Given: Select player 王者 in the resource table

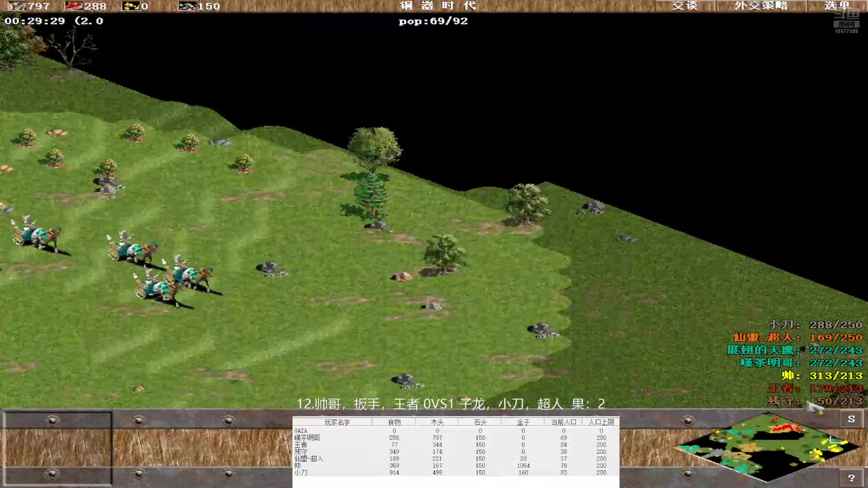Looking at the screenshot, I should pyautogui.click(x=301, y=445).
